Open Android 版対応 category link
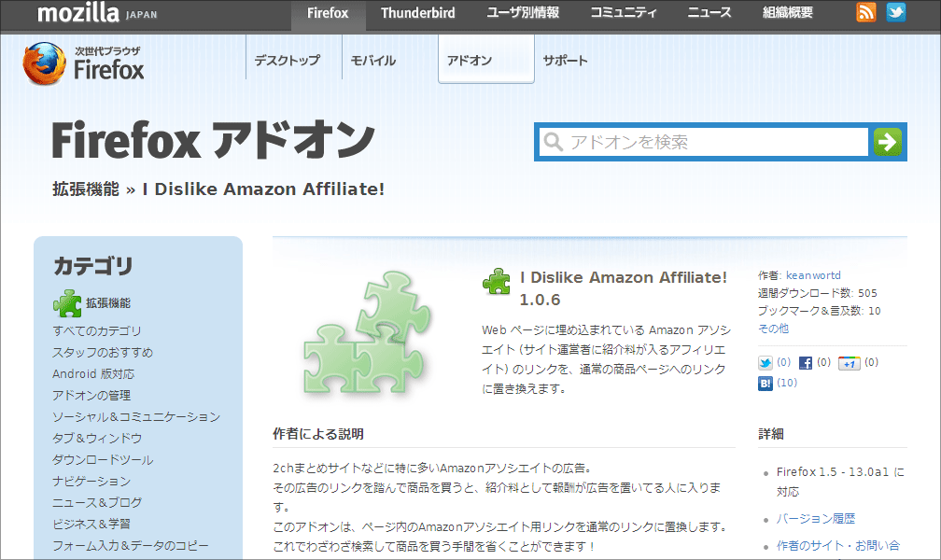The image size is (941, 560). tap(93, 374)
